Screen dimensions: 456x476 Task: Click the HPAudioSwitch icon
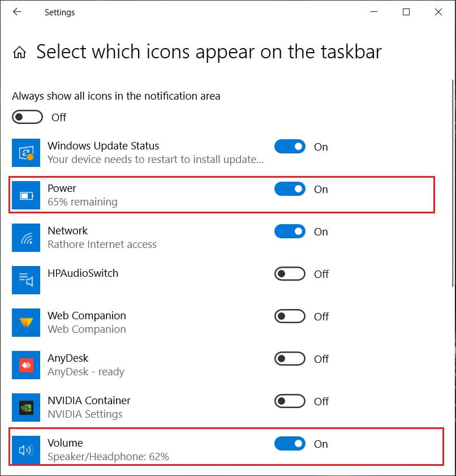[x=26, y=280]
